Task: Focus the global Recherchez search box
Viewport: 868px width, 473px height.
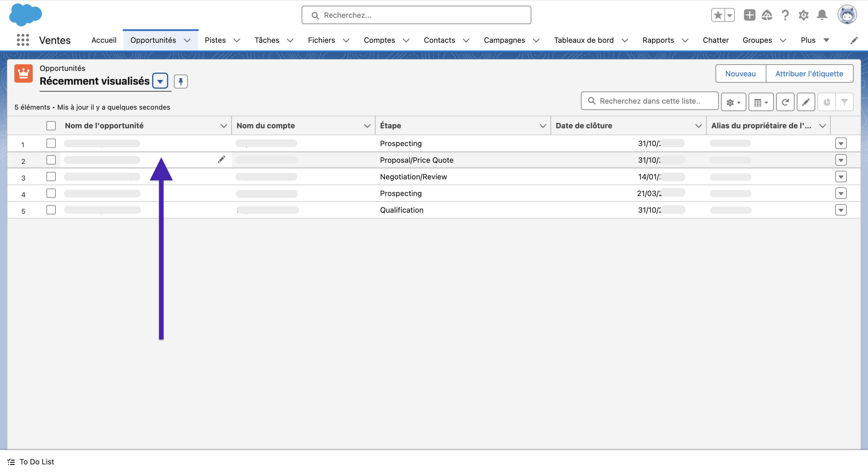Action: [x=416, y=15]
